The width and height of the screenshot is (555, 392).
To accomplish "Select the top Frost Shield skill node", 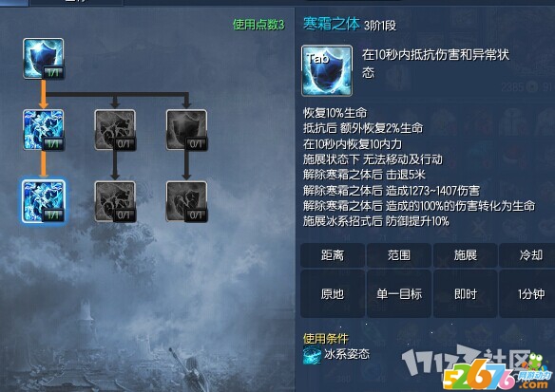I will [43, 58].
